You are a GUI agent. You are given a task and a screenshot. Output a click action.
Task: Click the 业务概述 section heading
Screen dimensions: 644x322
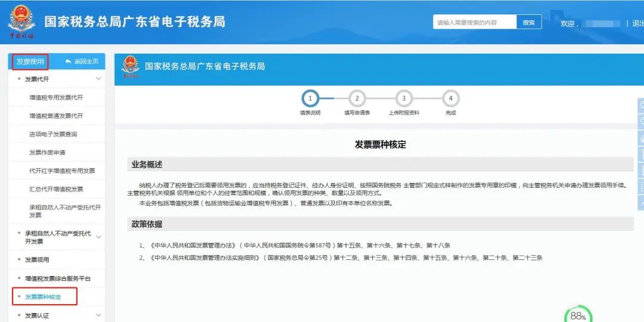[147, 165]
